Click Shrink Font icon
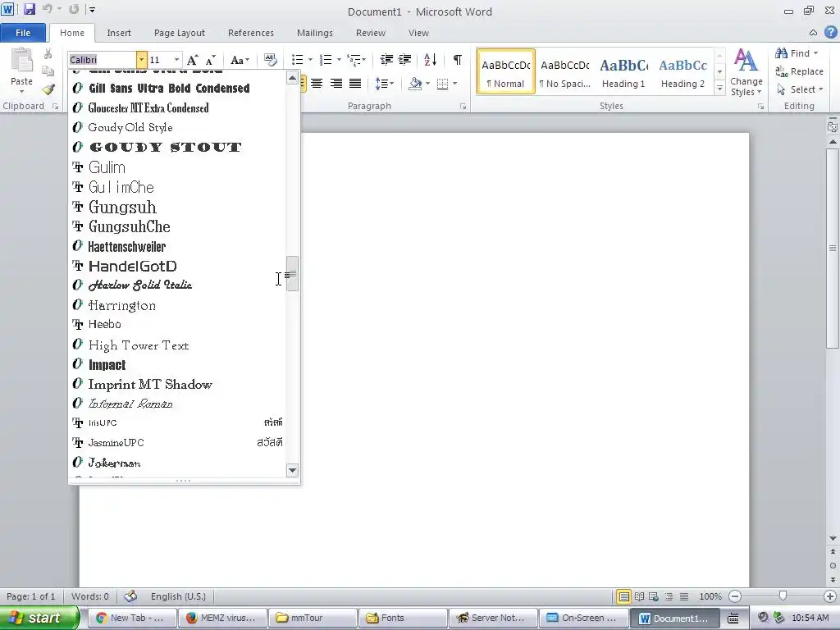 point(211,60)
